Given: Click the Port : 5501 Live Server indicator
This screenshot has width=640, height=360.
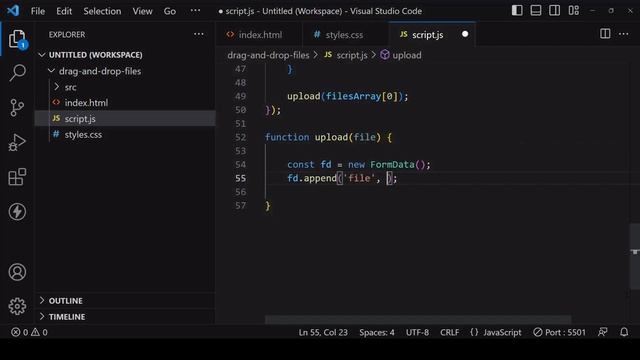Looking at the screenshot, I should [559, 332].
